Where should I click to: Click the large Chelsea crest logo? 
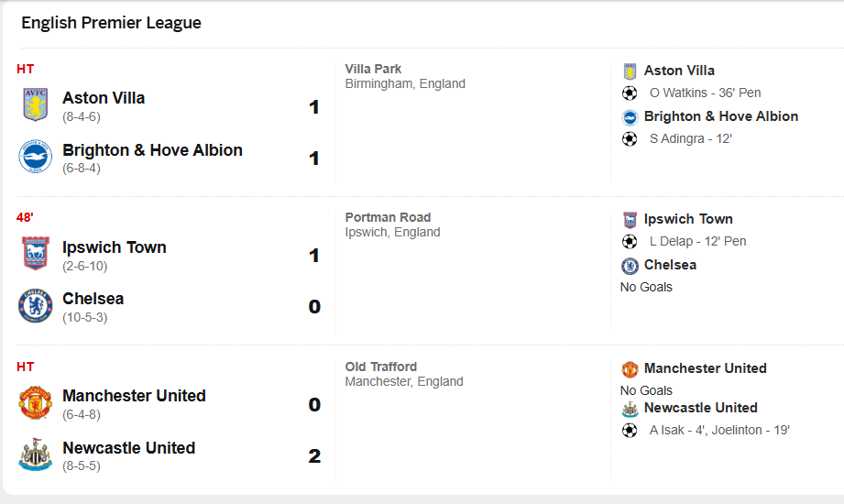(x=36, y=305)
